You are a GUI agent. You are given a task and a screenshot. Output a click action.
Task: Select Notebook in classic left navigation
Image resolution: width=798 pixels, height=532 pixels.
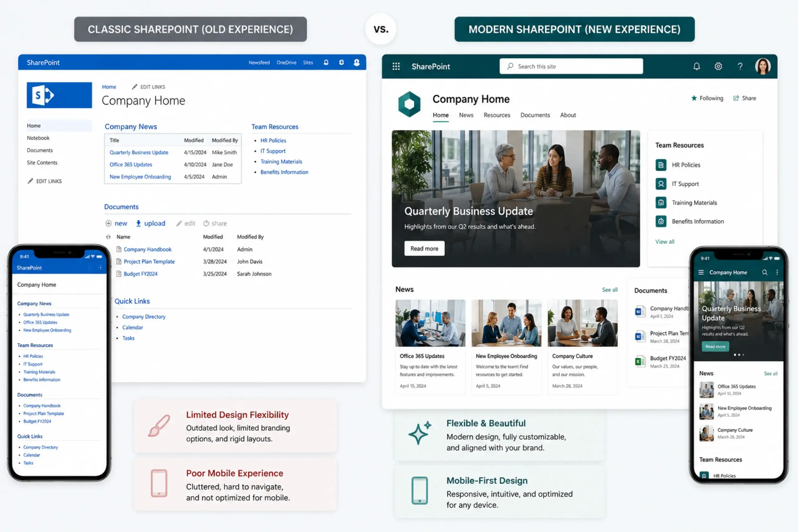(x=38, y=138)
